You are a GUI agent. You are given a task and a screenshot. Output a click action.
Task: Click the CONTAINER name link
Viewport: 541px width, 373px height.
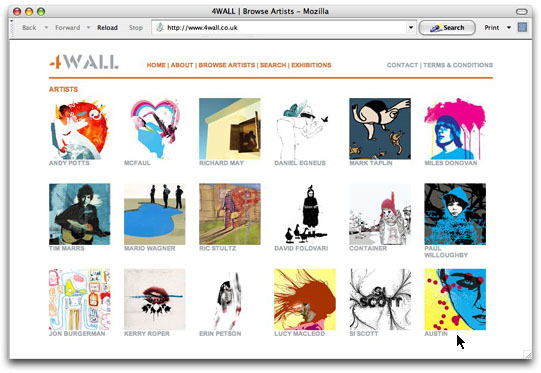368,248
